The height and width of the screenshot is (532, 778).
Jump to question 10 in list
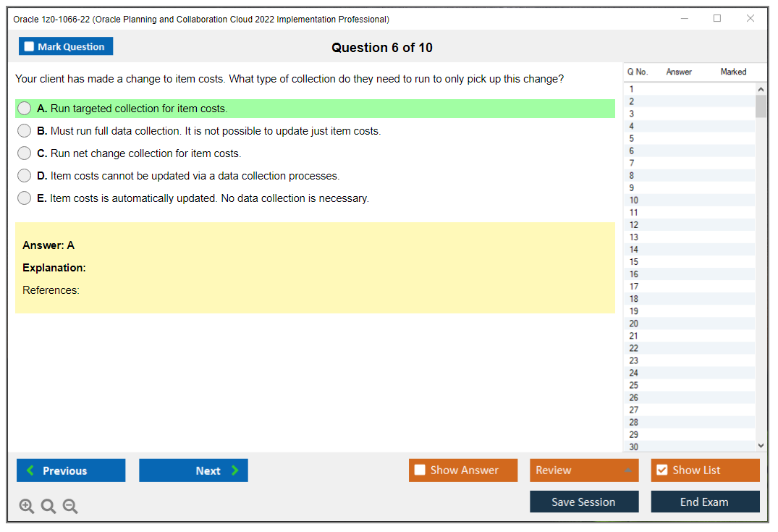[634, 200]
